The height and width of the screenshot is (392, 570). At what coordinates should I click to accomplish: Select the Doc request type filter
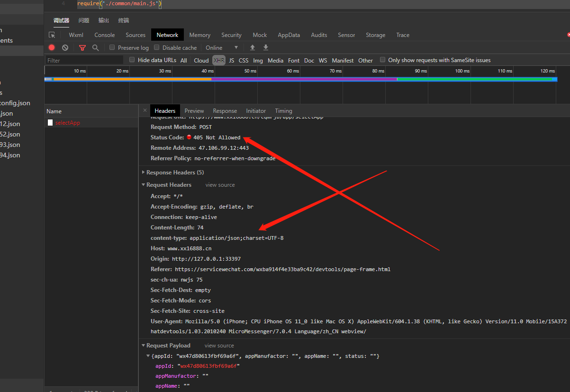point(309,60)
